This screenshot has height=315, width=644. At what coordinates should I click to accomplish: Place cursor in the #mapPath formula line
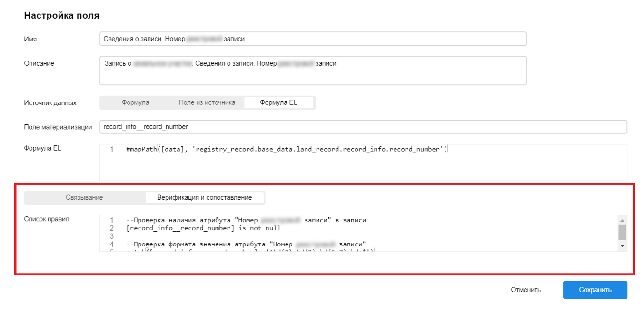tap(287, 149)
